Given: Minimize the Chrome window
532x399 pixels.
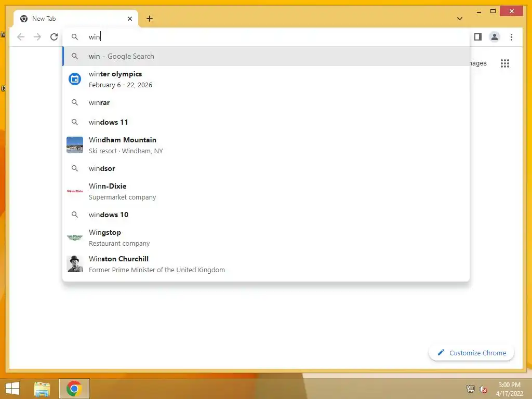Looking at the screenshot, I should 478,11.
